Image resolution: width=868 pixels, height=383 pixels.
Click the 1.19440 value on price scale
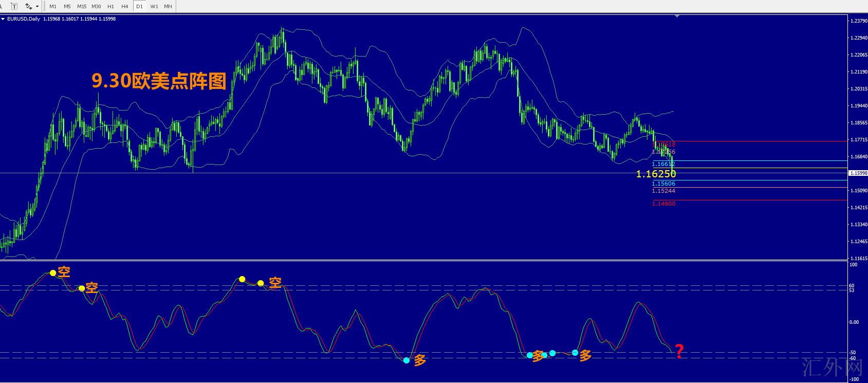tap(859, 106)
